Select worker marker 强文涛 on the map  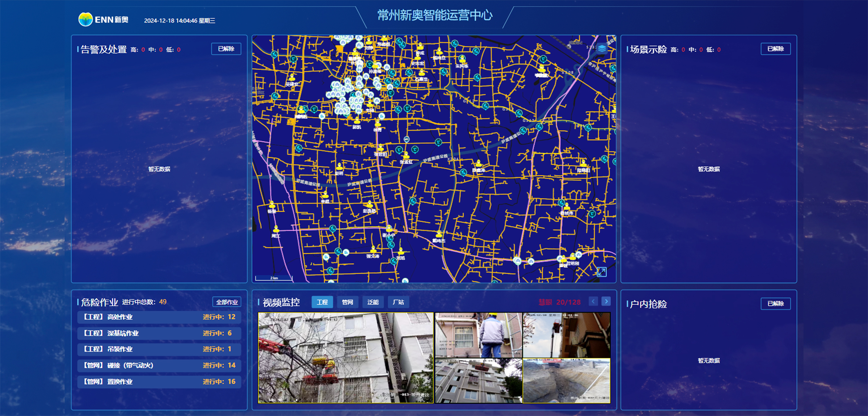coord(373,250)
